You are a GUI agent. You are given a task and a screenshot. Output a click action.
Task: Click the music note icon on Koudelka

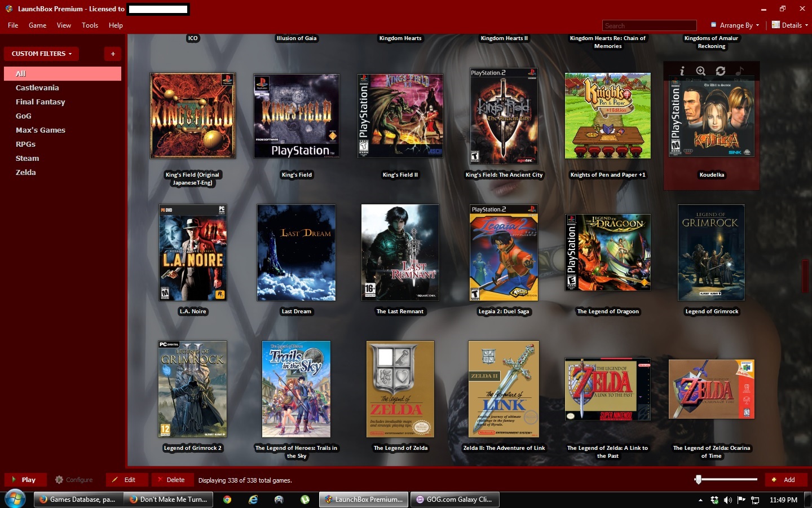tap(740, 71)
